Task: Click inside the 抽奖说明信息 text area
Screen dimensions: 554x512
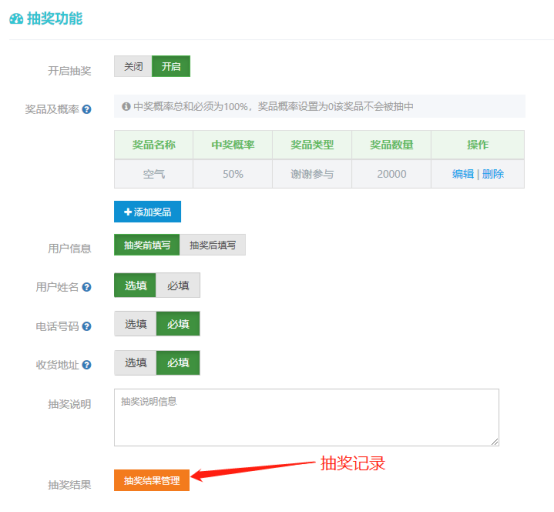Action: (x=306, y=417)
